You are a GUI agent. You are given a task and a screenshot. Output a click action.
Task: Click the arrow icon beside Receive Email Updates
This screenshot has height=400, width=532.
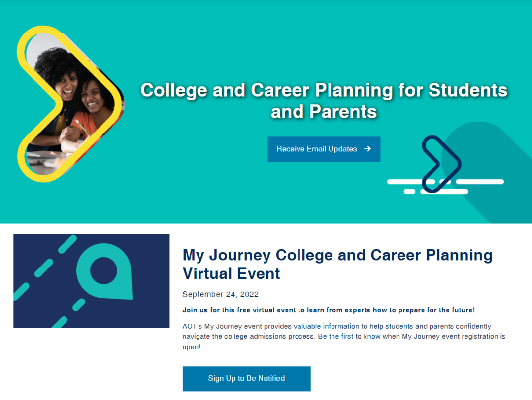(367, 149)
